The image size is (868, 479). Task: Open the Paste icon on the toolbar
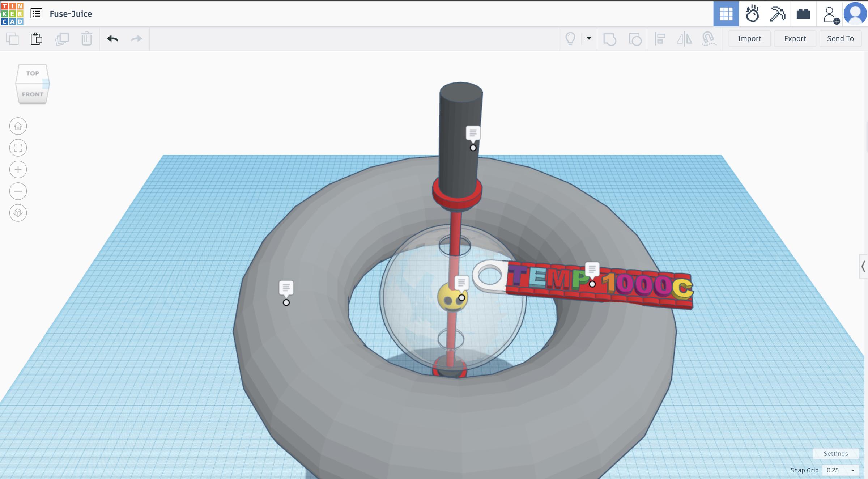point(36,39)
